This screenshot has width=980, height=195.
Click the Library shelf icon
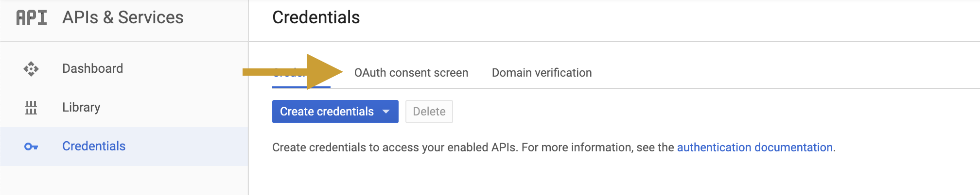coord(31,107)
